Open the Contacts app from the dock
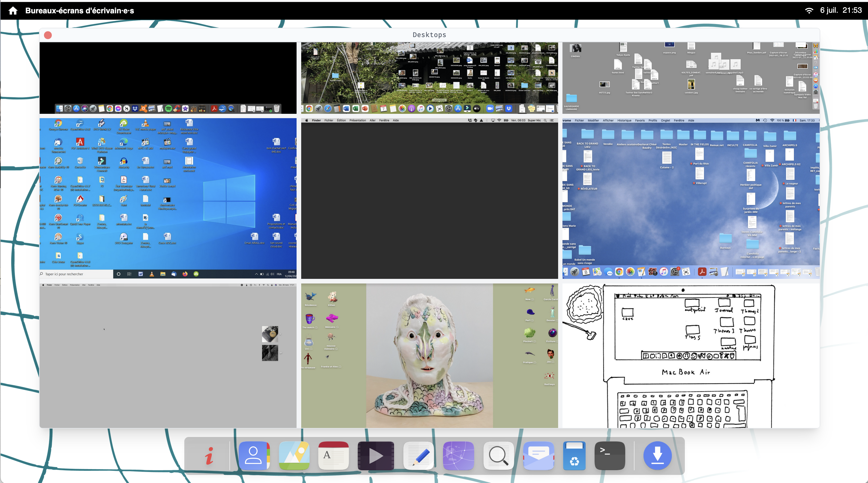Image resolution: width=868 pixels, height=483 pixels. pyautogui.click(x=254, y=456)
